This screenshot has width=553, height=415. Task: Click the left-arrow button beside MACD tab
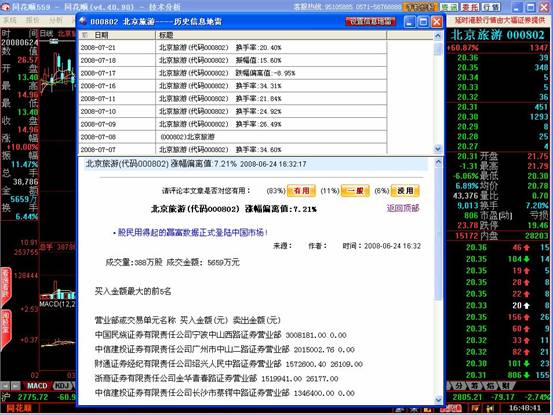5,386
